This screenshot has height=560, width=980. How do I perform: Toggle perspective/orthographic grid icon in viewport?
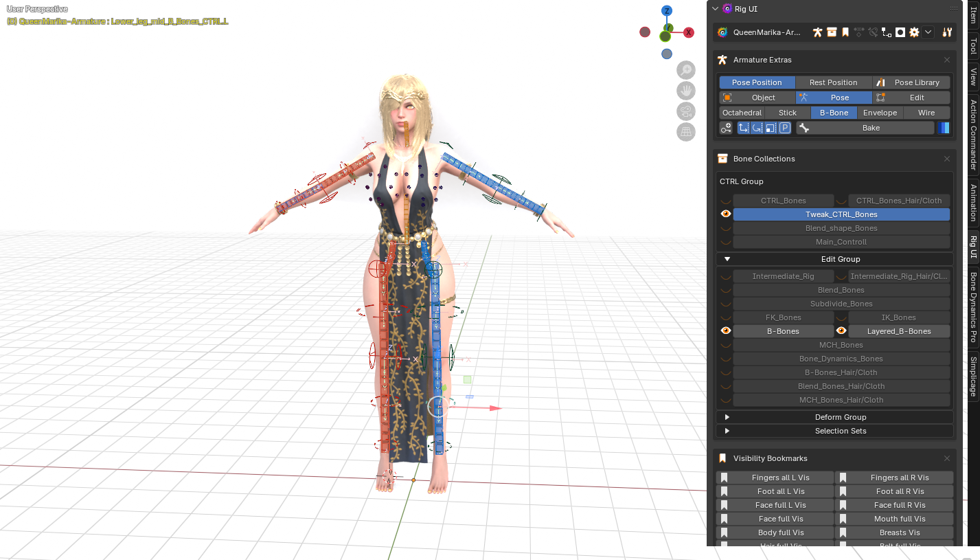pyautogui.click(x=686, y=132)
